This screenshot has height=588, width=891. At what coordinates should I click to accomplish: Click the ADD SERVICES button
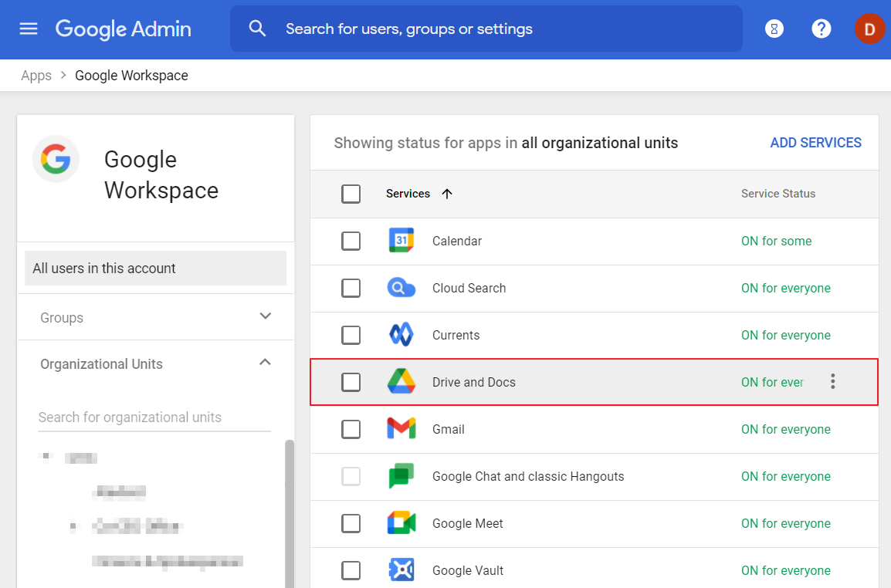tap(815, 142)
